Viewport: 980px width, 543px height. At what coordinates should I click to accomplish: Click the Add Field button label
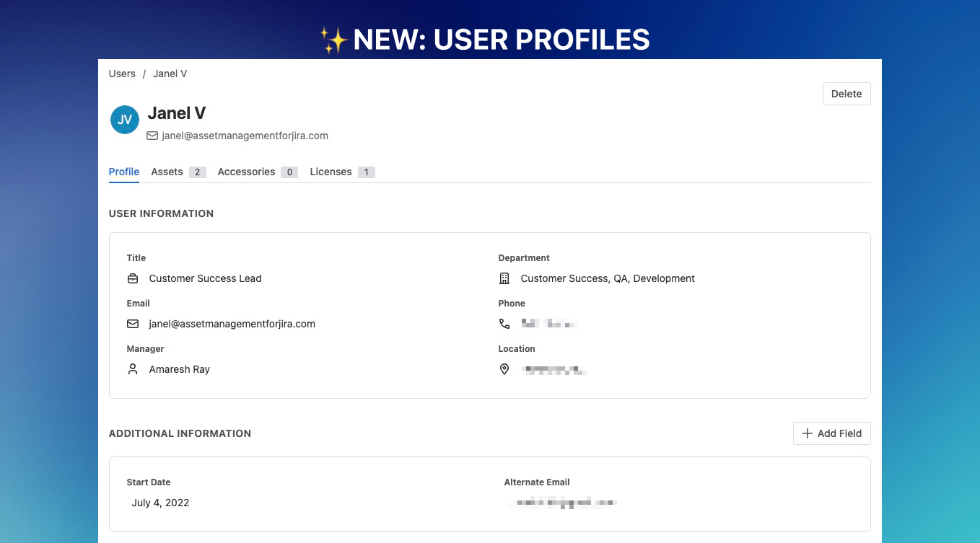[839, 433]
